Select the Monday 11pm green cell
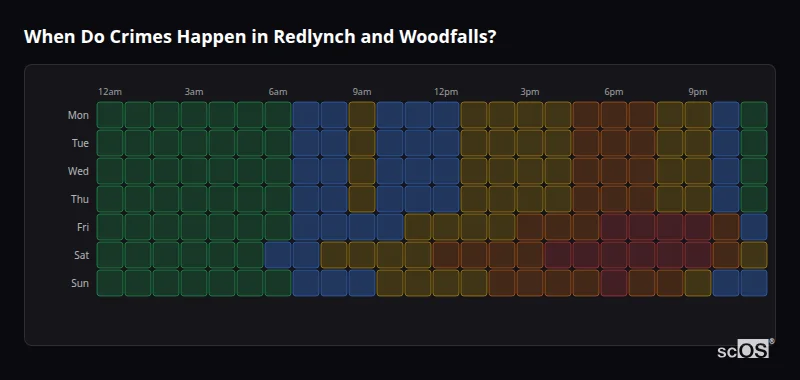This screenshot has height=380, width=800. click(x=754, y=115)
